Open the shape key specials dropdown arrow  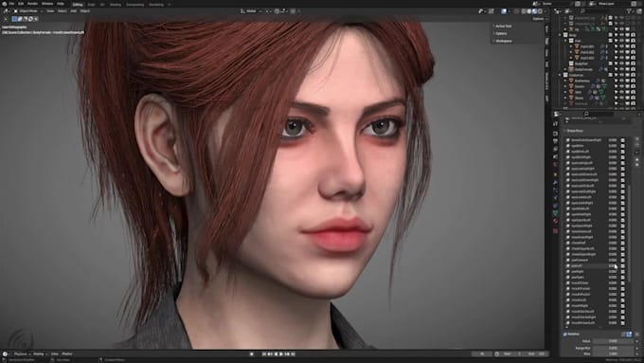point(637,153)
